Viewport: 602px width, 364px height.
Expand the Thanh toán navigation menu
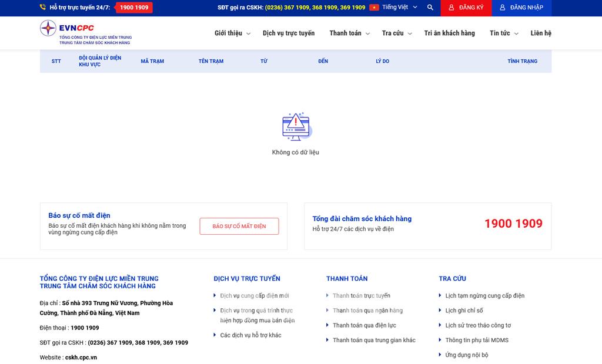tap(349, 33)
